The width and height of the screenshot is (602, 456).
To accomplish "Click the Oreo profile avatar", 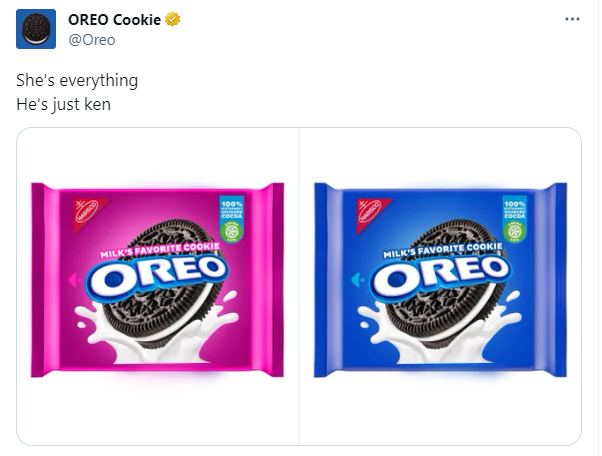I will coord(34,30).
